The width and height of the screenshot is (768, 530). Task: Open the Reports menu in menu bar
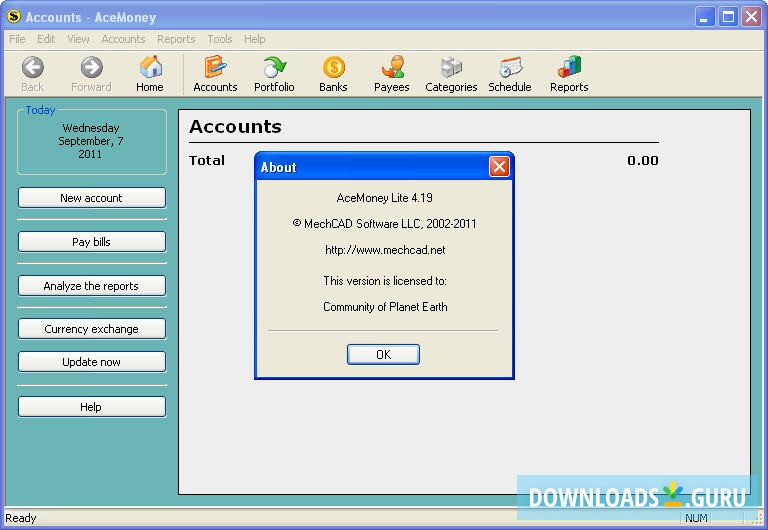tap(176, 39)
